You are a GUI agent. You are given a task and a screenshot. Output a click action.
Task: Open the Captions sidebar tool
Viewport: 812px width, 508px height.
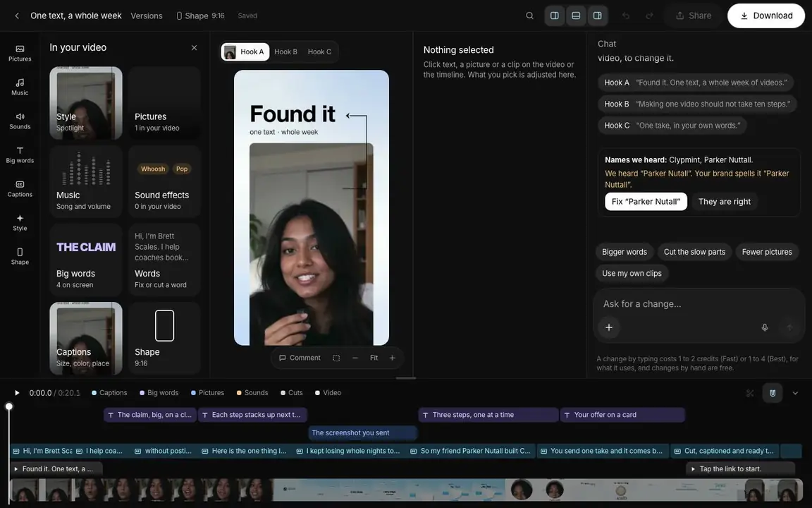[x=20, y=188]
